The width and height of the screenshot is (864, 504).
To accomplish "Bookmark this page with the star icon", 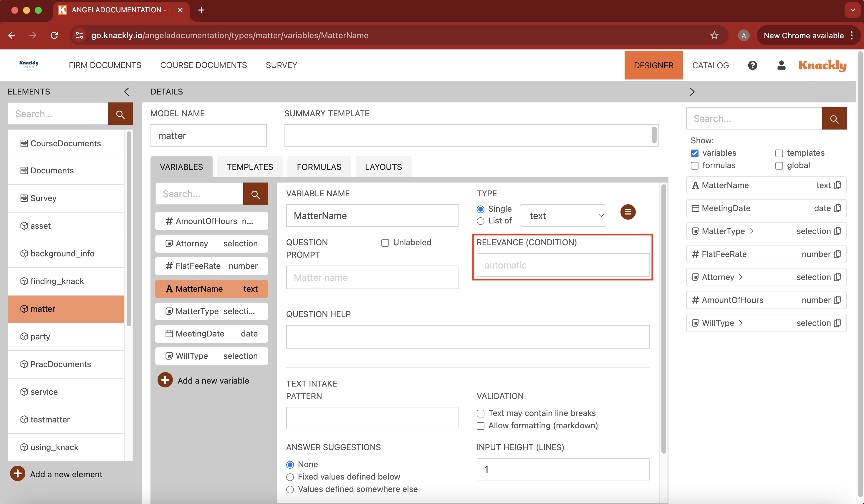I will tap(714, 35).
